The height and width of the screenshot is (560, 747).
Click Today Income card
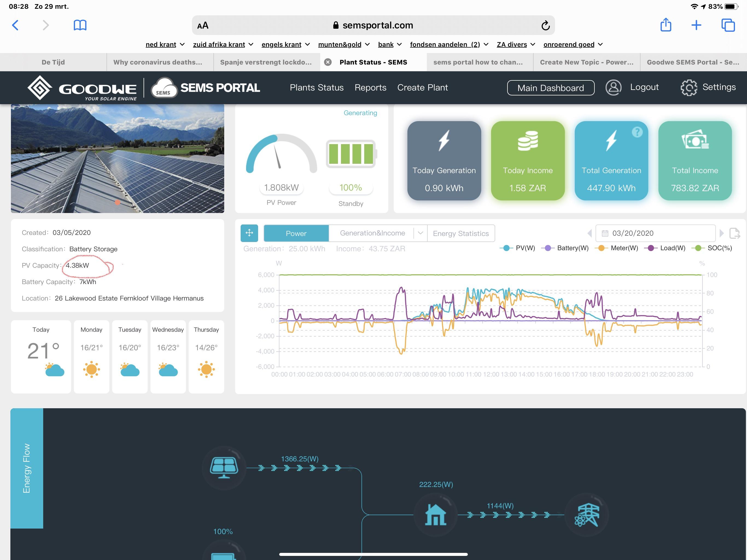coord(528,161)
